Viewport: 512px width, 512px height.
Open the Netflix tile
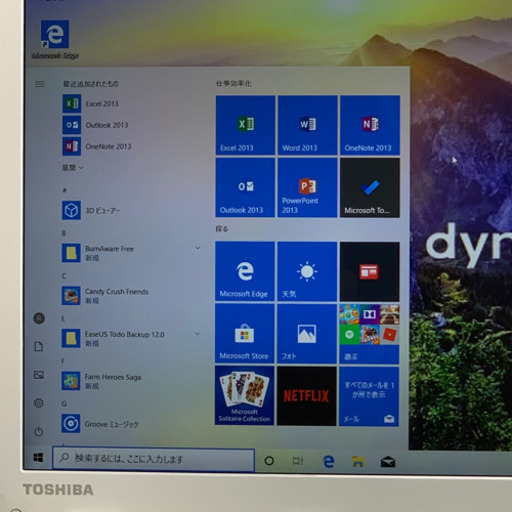point(307,396)
